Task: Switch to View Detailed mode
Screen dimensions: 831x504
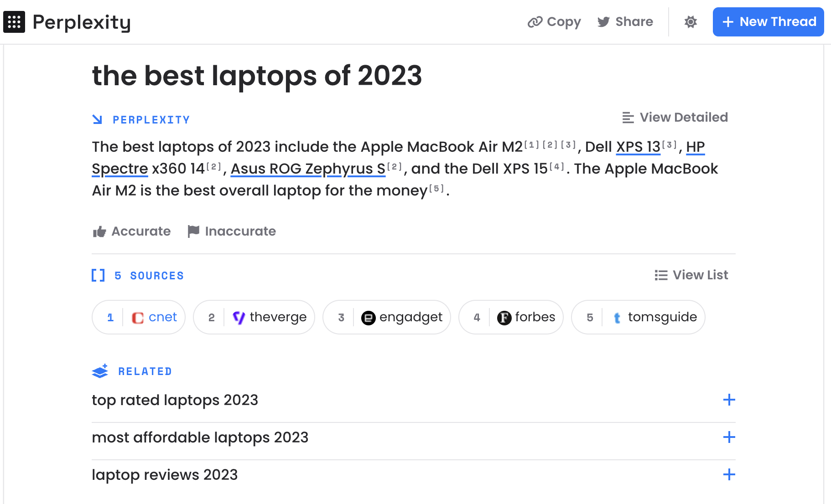Action: click(675, 117)
